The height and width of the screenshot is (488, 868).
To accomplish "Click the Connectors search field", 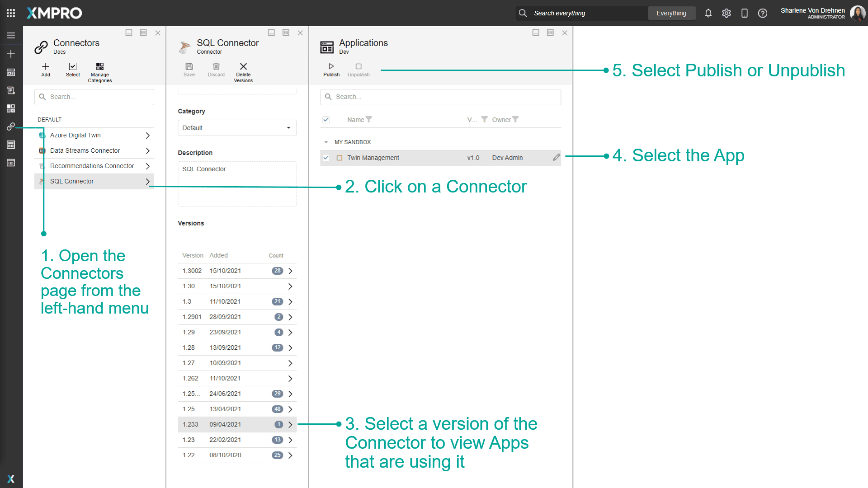I will click(94, 97).
